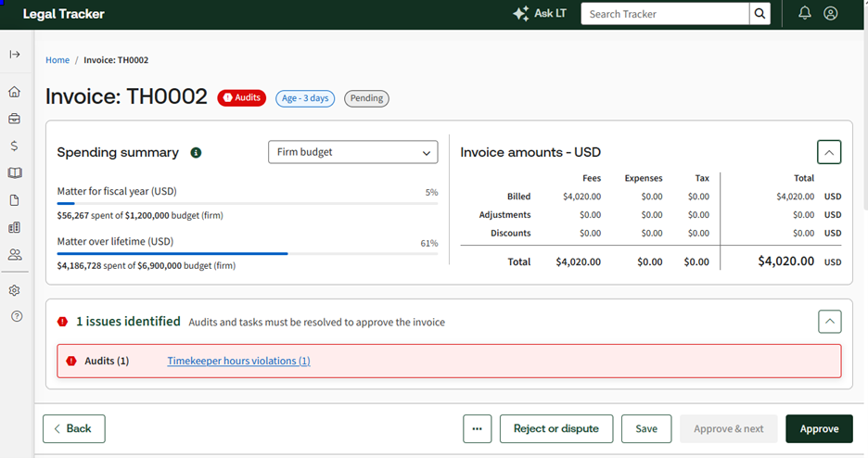Image resolution: width=868 pixels, height=458 pixels.
Task: Click the Approve button
Action: click(x=819, y=428)
